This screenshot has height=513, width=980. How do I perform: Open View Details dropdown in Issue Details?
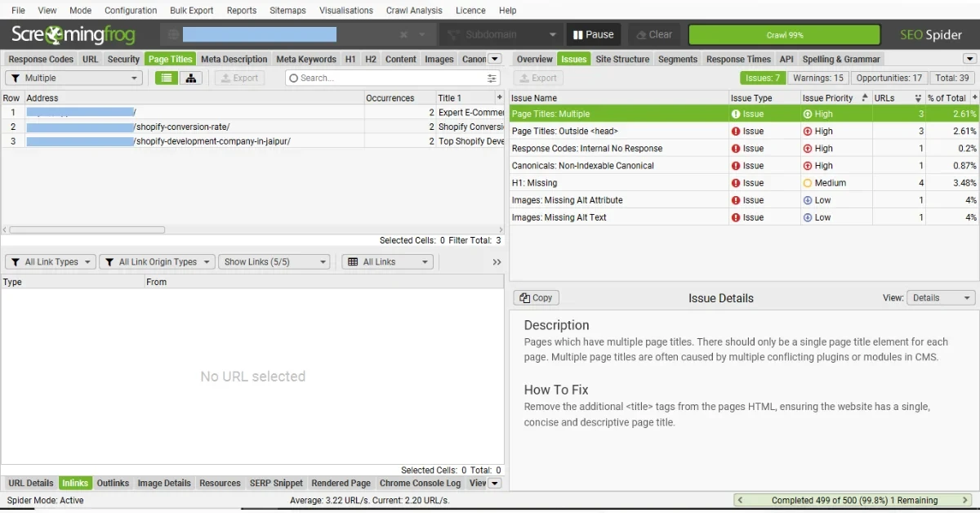(x=941, y=298)
